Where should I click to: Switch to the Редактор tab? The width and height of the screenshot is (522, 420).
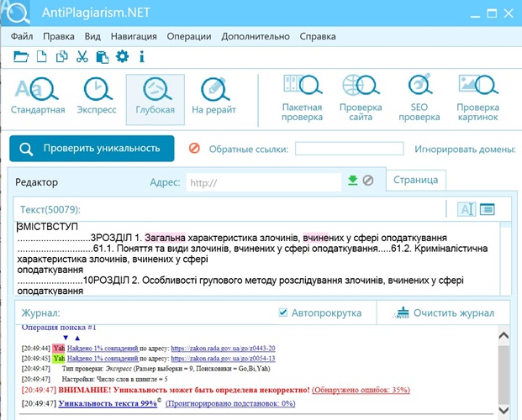[37, 182]
